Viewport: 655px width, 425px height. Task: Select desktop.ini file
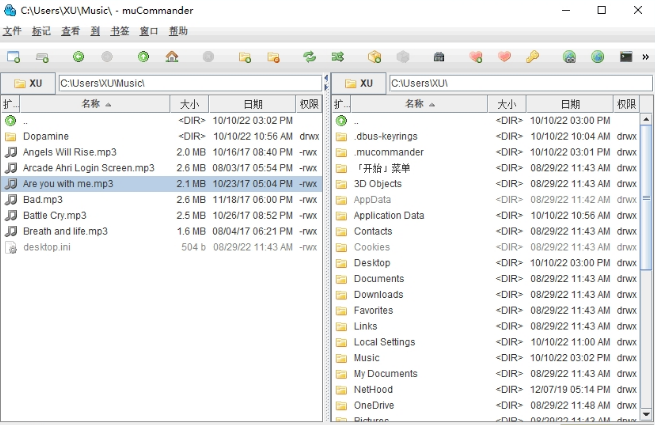point(162,247)
